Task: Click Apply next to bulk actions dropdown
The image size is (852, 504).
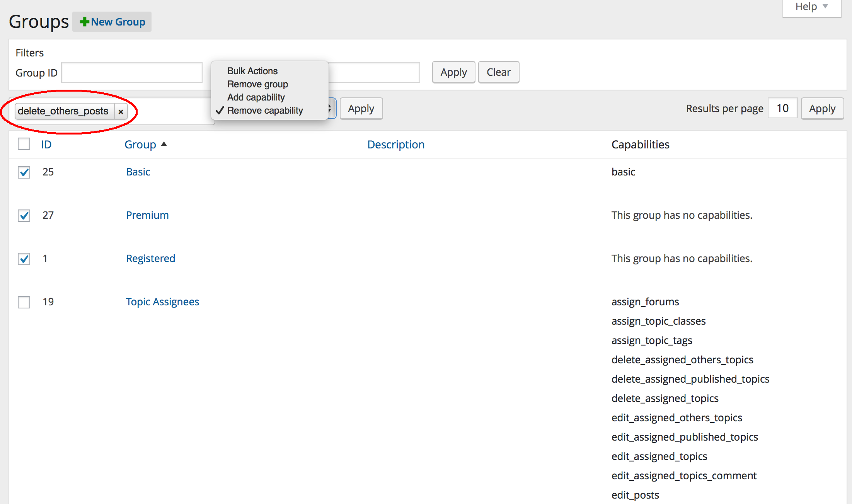Action: click(361, 109)
